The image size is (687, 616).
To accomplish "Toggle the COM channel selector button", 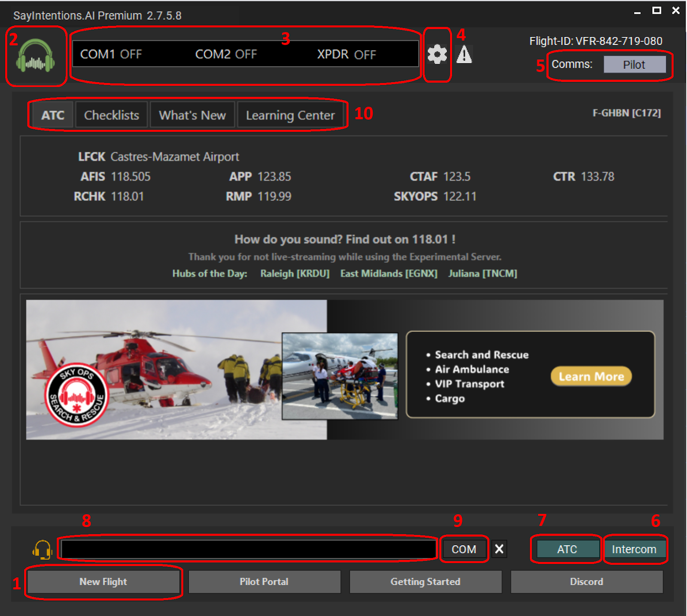I will (464, 549).
